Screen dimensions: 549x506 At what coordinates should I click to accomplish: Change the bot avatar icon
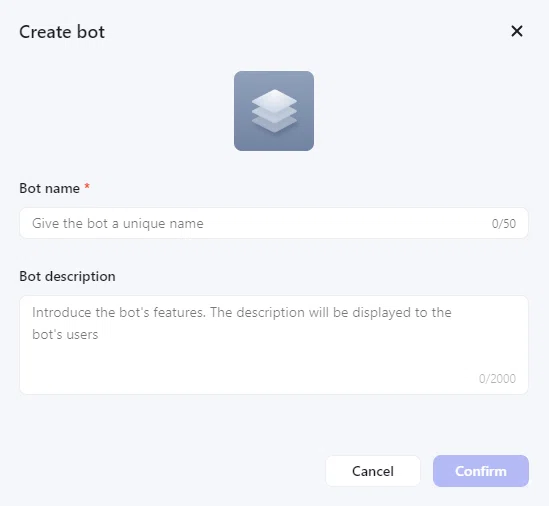click(274, 111)
